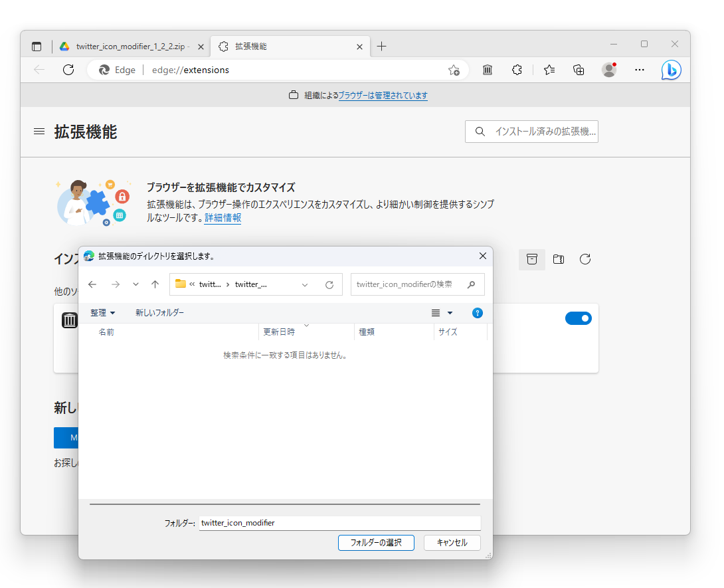Open the dialog help question mark icon
The height and width of the screenshot is (588, 724).
(x=477, y=312)
